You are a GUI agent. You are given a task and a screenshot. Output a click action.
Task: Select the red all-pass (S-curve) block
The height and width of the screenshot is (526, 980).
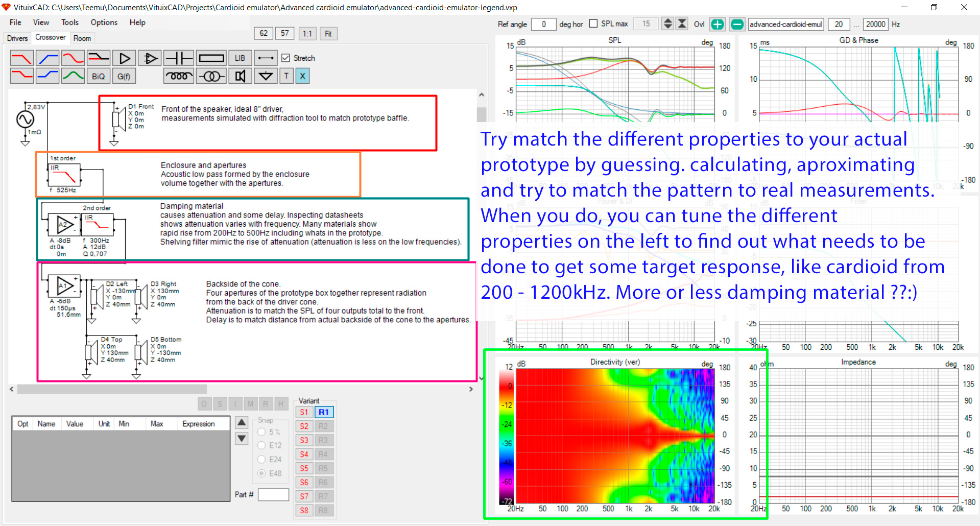(x=73, y=58)
